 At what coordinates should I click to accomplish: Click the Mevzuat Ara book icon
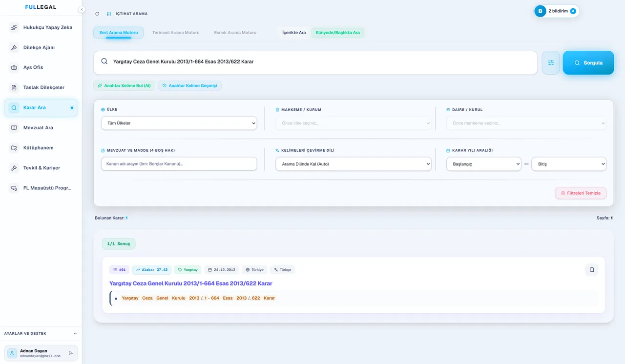click(x=14, y=128)
